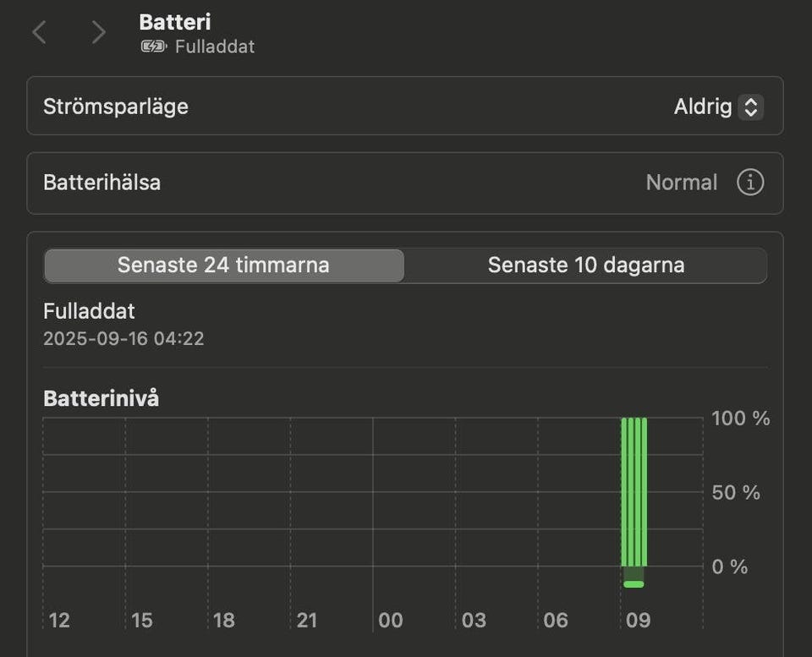Click the Batterinivå chart heading
The width and height of the screenshot is (812, 657).
101,399
